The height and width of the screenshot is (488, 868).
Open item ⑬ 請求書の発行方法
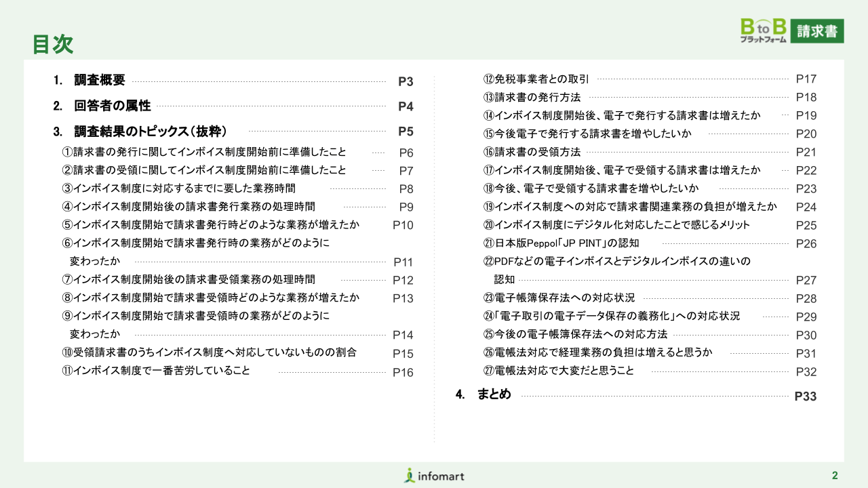[532, 98]
